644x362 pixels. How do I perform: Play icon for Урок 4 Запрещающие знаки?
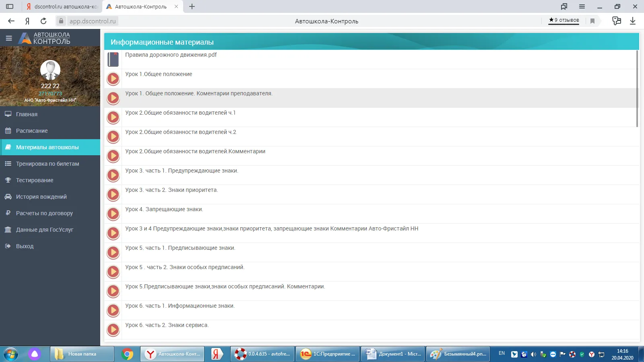[x=113, y=214]
